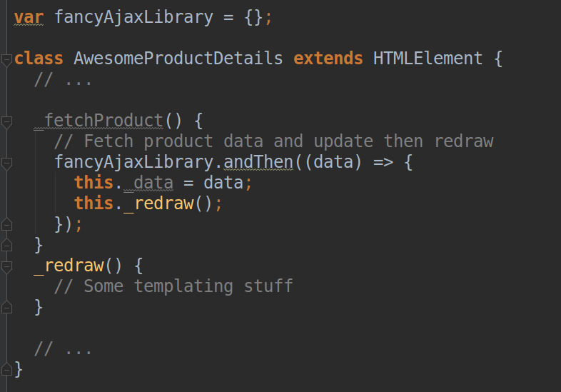Place cursor on fancyAjaxLibrary declaration name

click(133, 17)
